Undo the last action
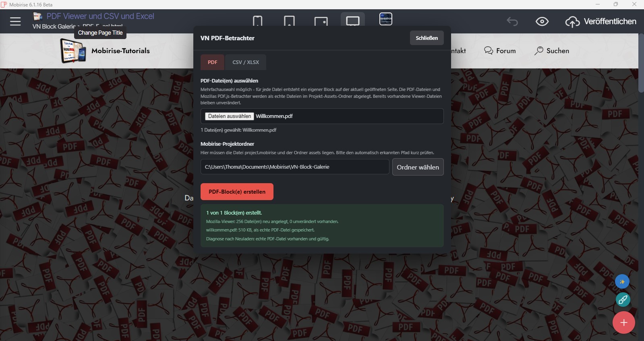The height and width of the screenshot is (341, 644). tap(512, 21)
